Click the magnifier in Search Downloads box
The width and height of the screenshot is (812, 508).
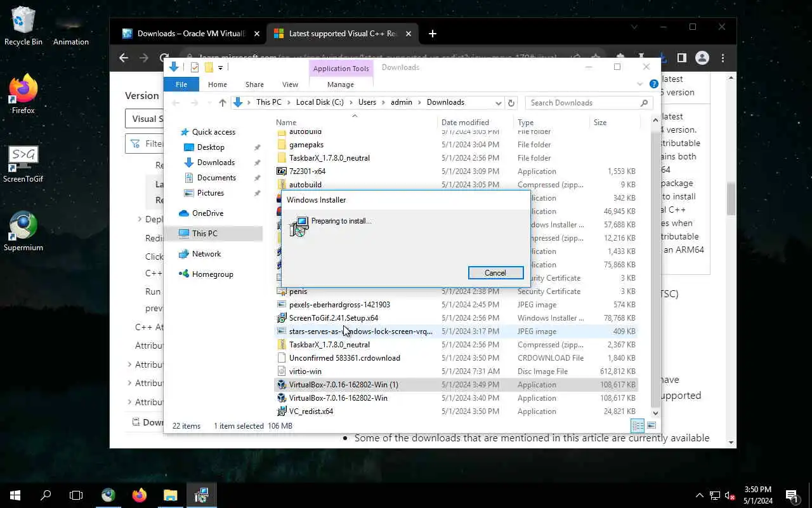coord(644,103)
